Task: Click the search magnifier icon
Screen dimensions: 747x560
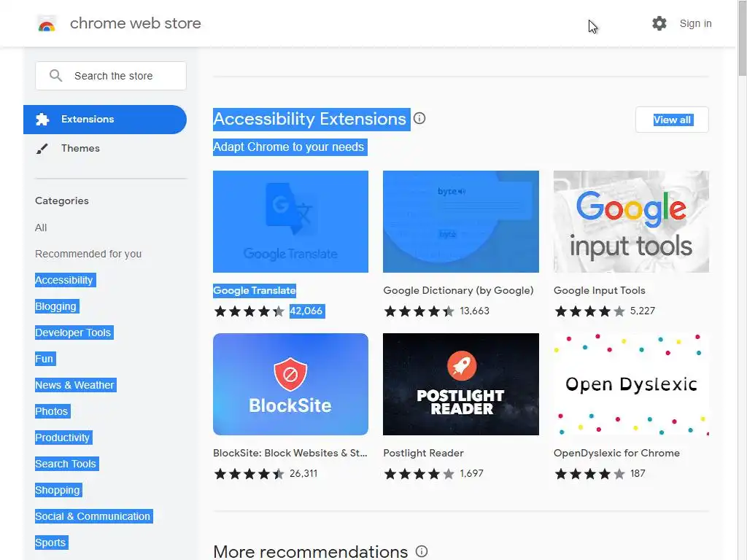Action: point(55,76)
